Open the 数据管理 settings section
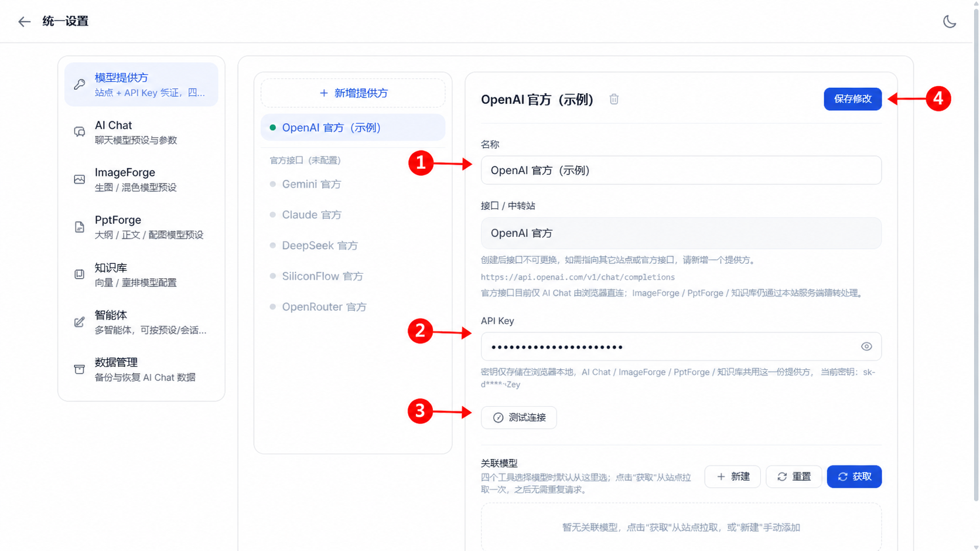The width and height of the screenshot is (980, 551). [141, 369]
